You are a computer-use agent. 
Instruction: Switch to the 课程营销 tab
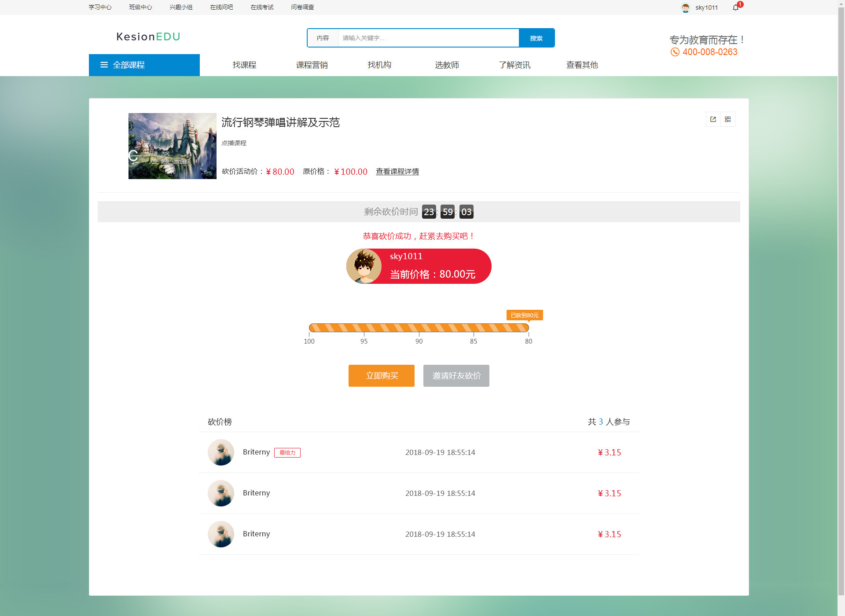pos(312,65)
